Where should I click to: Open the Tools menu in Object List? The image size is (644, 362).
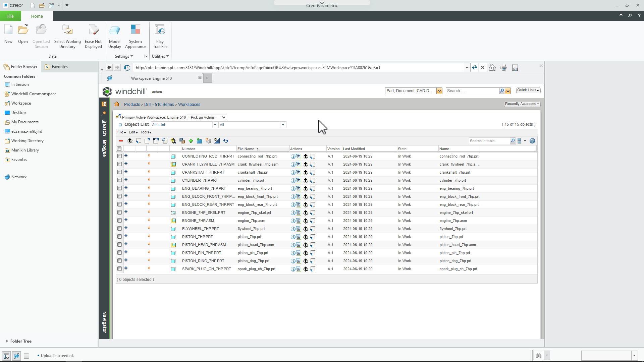click(146, 132)
